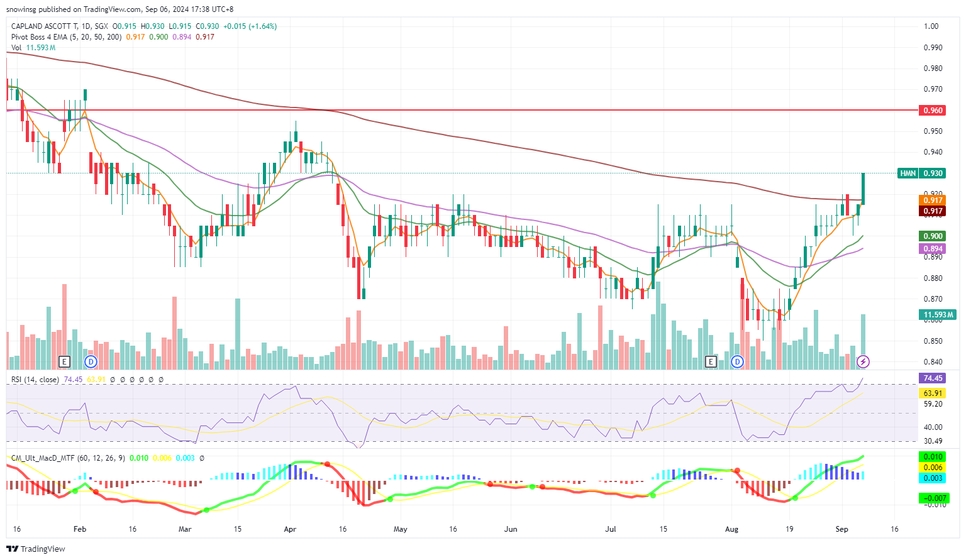The image size is (966, 560).
Task: Click the 74.45 value in RSI legend
Action: (73, 380)
